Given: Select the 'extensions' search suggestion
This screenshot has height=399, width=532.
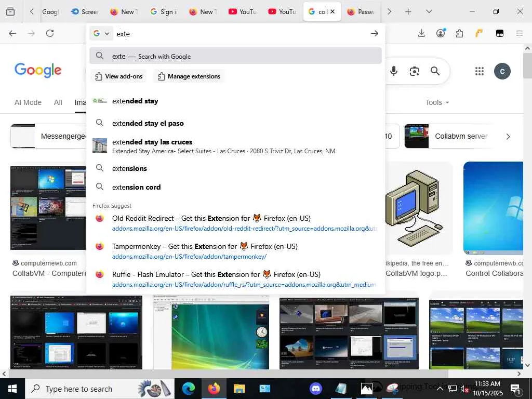Looking at the screenshot, I should pos(235,168).
